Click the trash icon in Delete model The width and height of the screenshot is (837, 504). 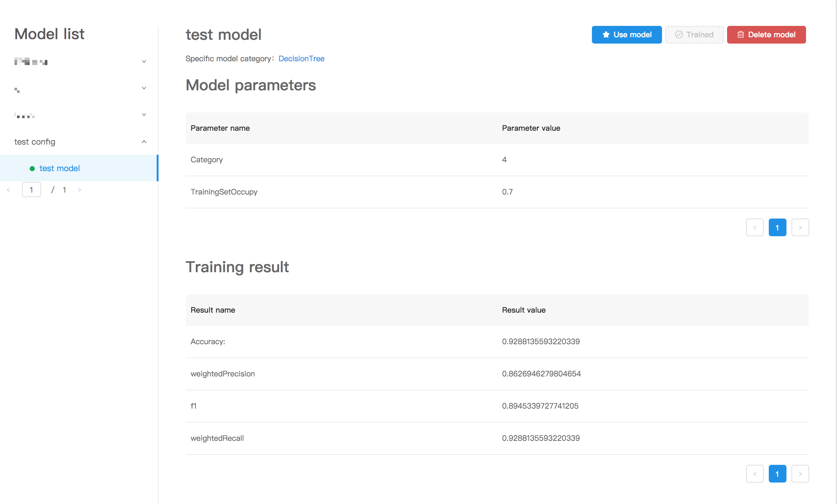741,35
